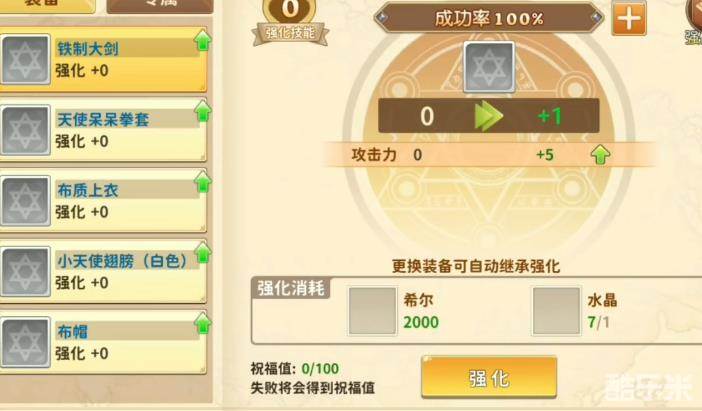Click the center equipment slot in magic circle
This screenshot has width=702, height=411.
pos(489,67)
